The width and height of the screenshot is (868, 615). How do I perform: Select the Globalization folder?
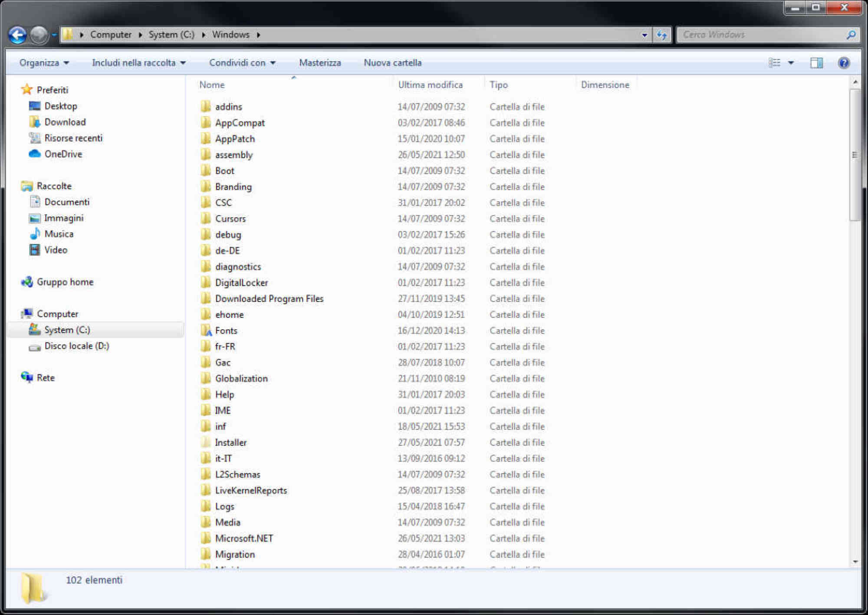point(241,379)
